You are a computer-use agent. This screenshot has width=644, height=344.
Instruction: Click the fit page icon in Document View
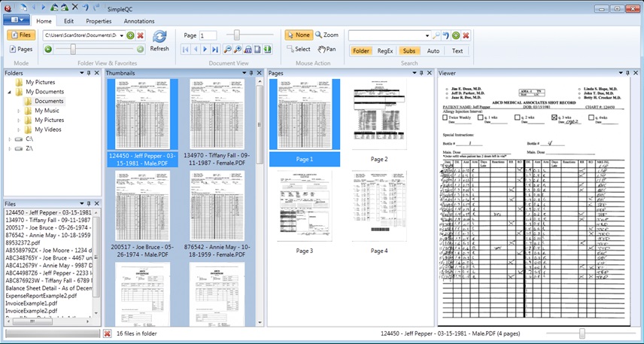257,50
